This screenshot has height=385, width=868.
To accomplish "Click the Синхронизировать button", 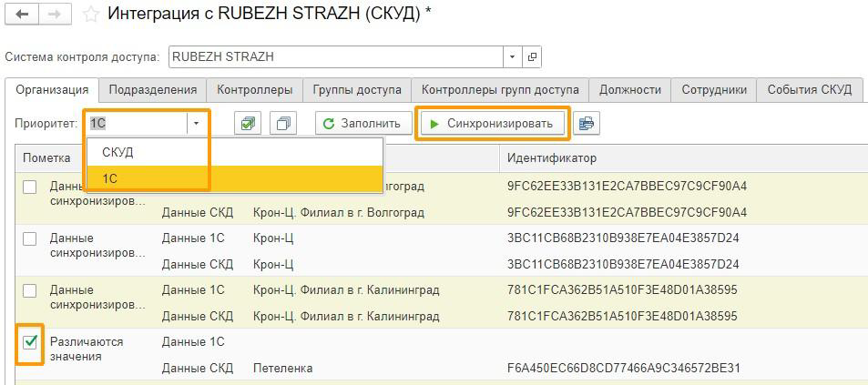I will (x=492, y=124).
